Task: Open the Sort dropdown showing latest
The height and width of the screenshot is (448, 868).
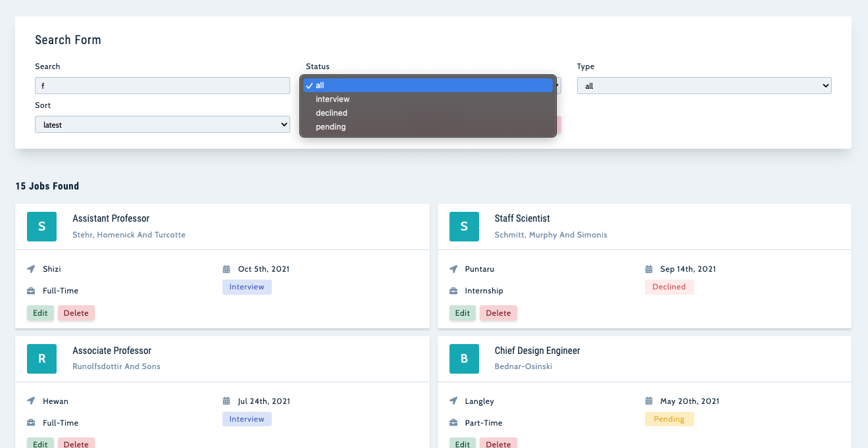Action: click(162, 124)
